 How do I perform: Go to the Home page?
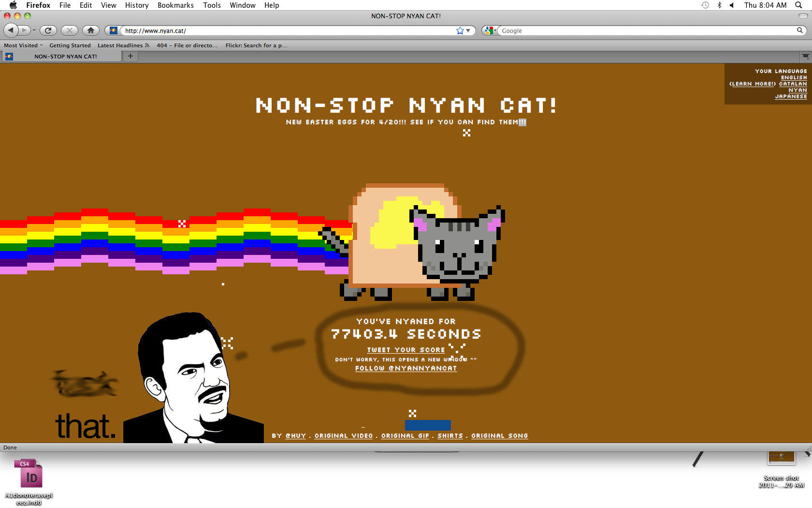(91, 30)
